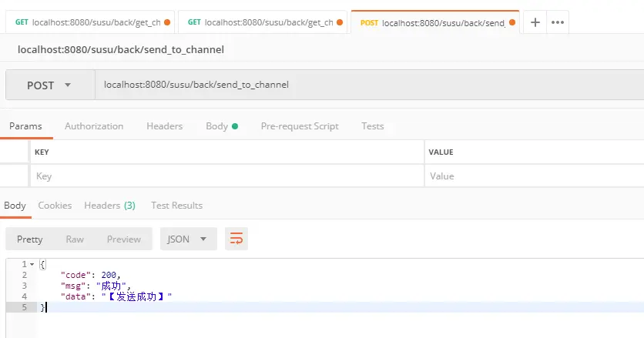Click the request URL input field
This screenshot has height=338, width=644.
(369, 85)
